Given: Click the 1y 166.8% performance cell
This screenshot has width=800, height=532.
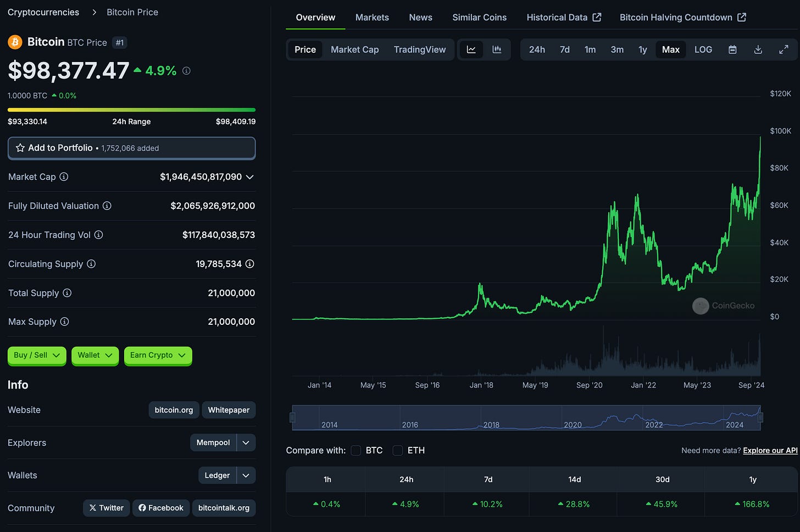Looking at the screenshot, I should tap(752, 504).
